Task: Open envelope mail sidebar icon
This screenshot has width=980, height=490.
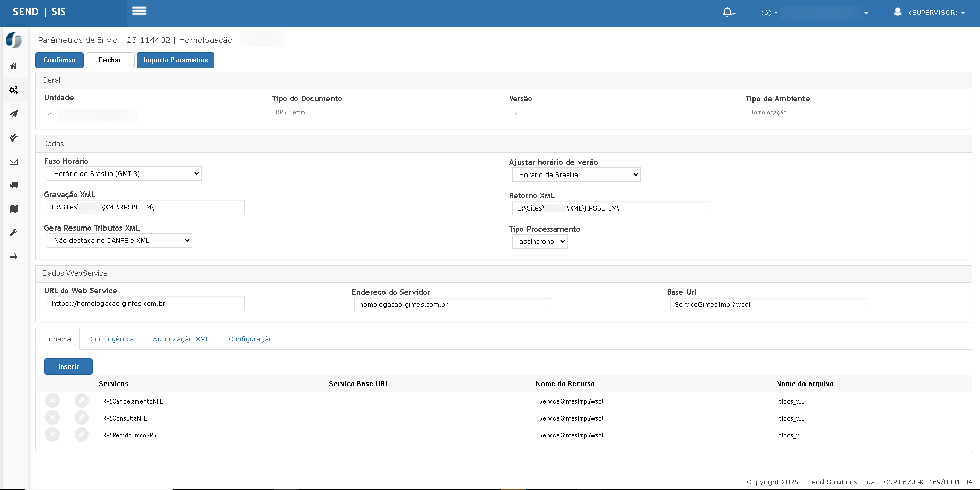Action: (x=14, y=162)
